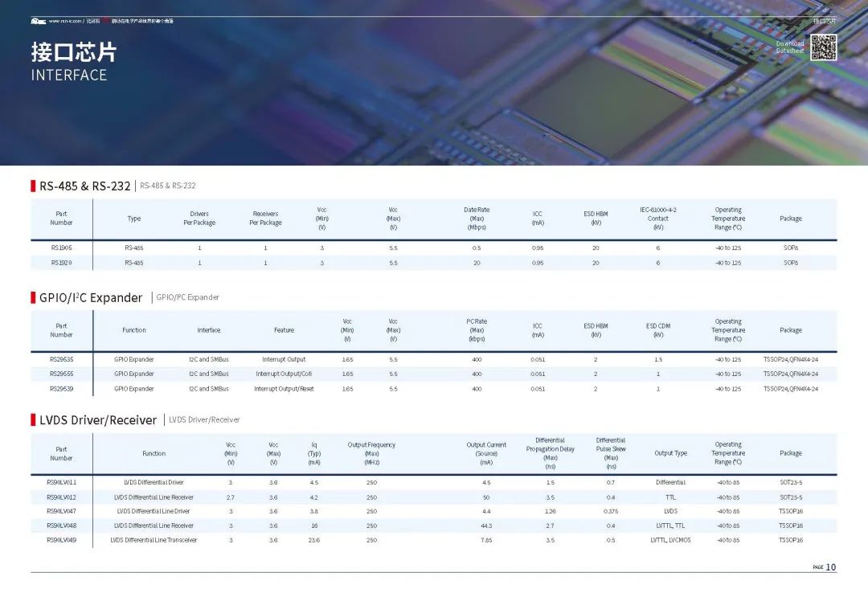Click the "LVDS Differential Line Driver" function cell
This screenshot has height=589, width=868.
[x=154, y=512]
